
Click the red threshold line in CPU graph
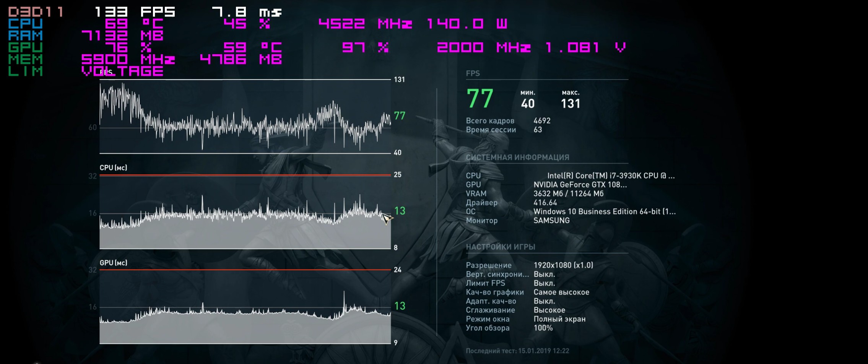pyautogui.click(x=245, y=175)
